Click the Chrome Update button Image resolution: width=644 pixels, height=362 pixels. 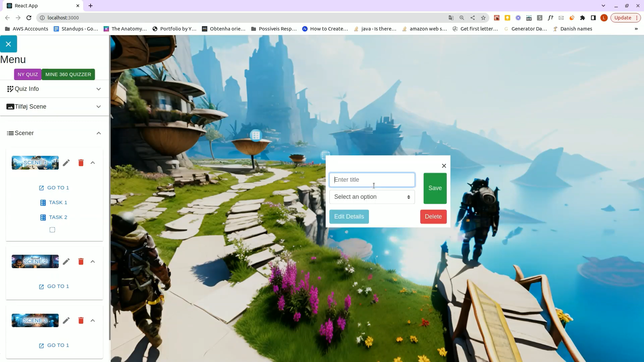coord(626,18)
